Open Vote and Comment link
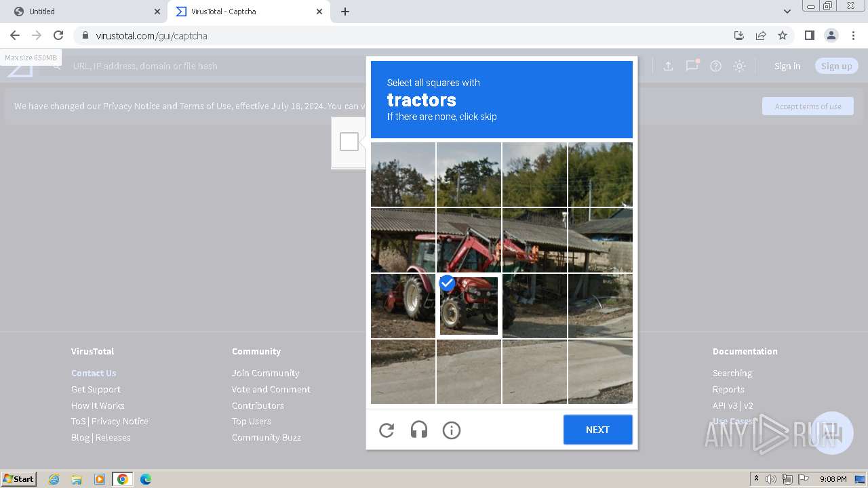868x488 pixels. click(x=271, y=389)
